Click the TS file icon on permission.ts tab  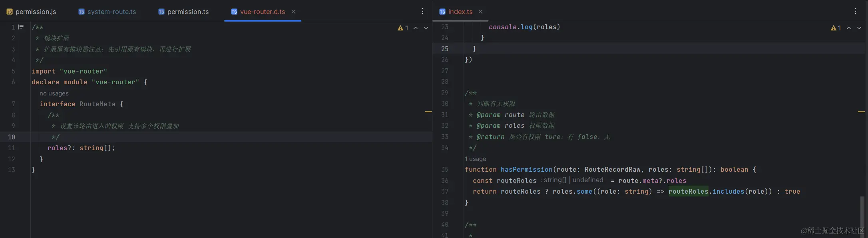pos(161,12)
